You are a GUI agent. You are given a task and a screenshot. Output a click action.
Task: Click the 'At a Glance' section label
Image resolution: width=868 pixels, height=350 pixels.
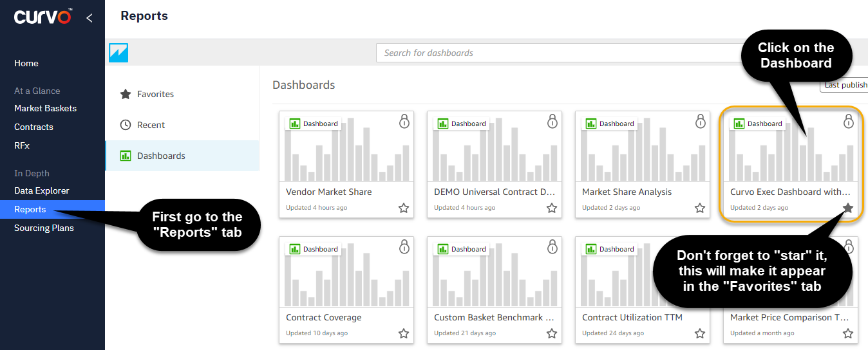37,91
